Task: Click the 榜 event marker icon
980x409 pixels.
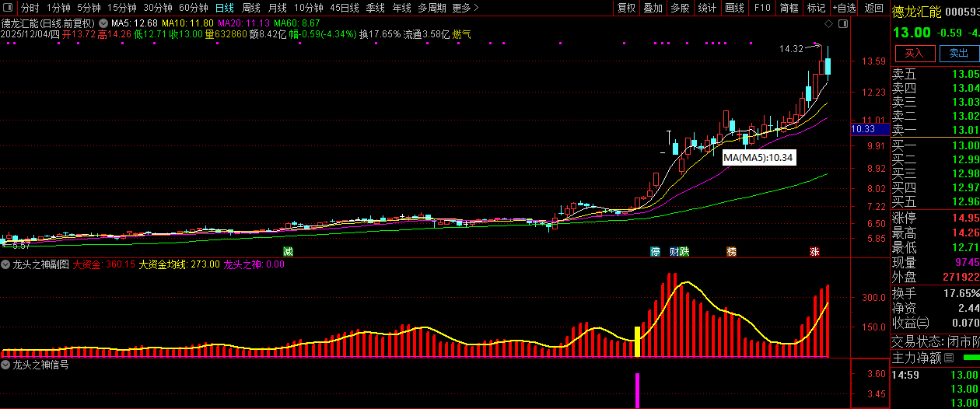Action: 731,252
